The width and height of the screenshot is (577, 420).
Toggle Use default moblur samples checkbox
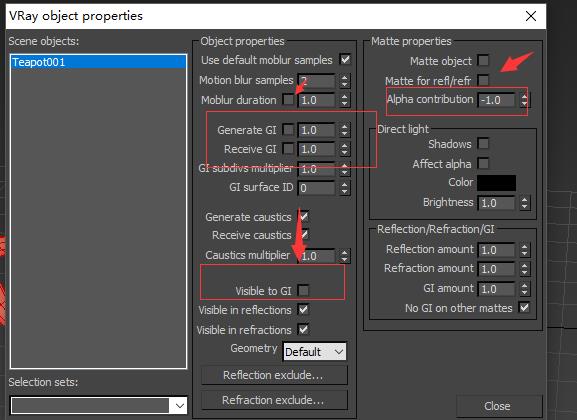point(345,60)
